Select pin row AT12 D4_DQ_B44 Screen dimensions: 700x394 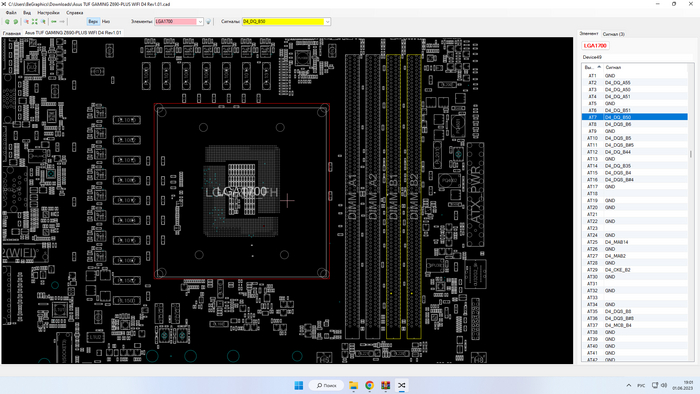pyautogui.click(x=634, y=152)
